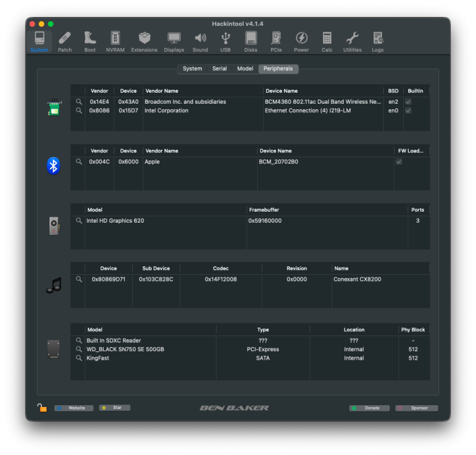Open the Sound section
476x455 pixels.
(200, 42)
